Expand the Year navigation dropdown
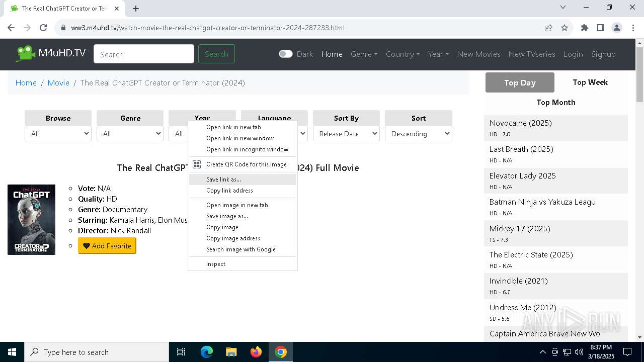644x362 pixels. (x=439, y=54)
